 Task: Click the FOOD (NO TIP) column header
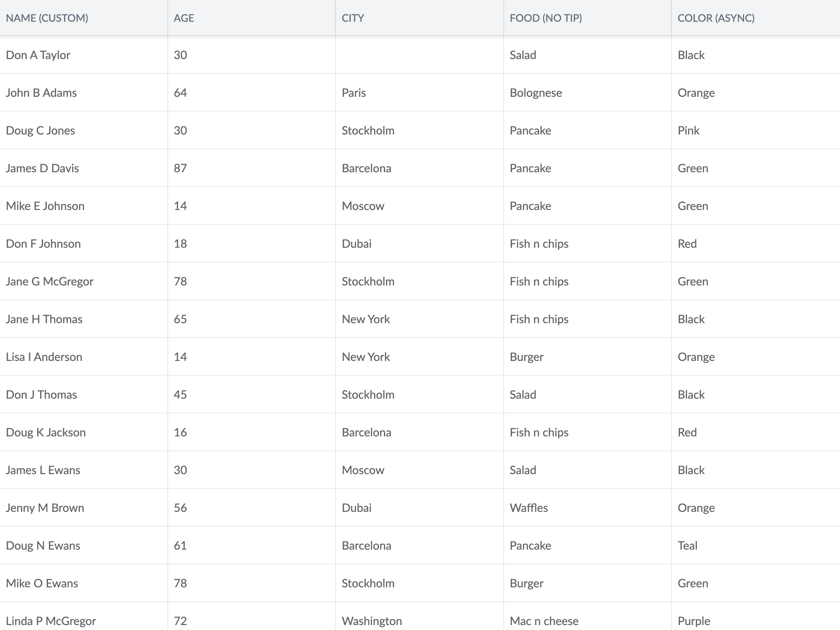click(x=587, y=18)
